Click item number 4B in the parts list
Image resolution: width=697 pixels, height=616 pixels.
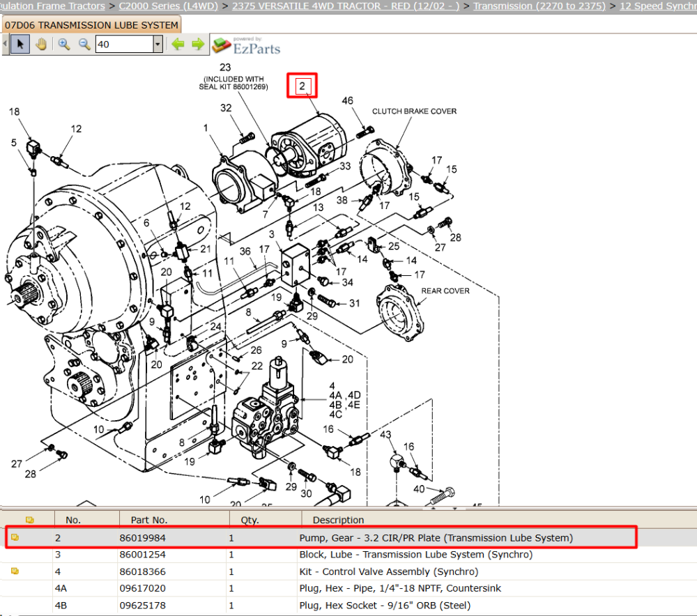(61, 606)
